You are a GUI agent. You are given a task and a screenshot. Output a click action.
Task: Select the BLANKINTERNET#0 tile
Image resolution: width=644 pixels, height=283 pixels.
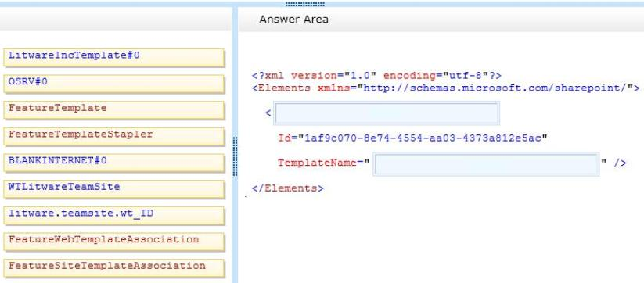click(x=113, y=163)
